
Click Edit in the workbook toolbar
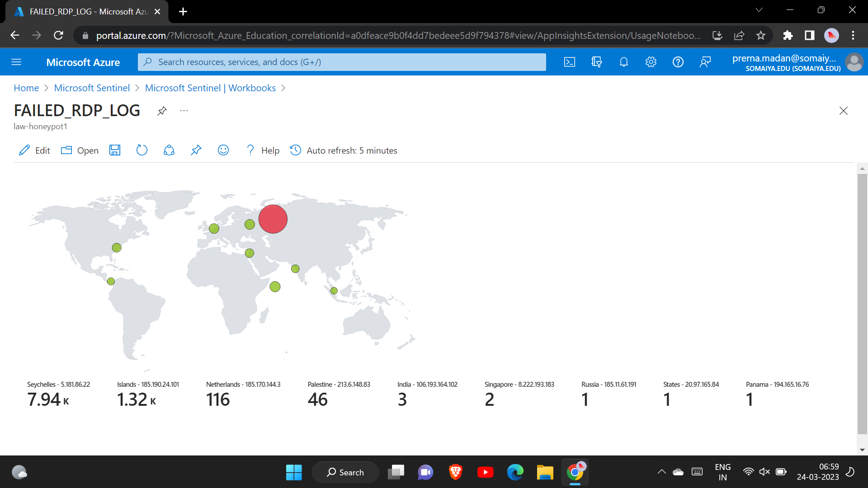click(34, 150)
